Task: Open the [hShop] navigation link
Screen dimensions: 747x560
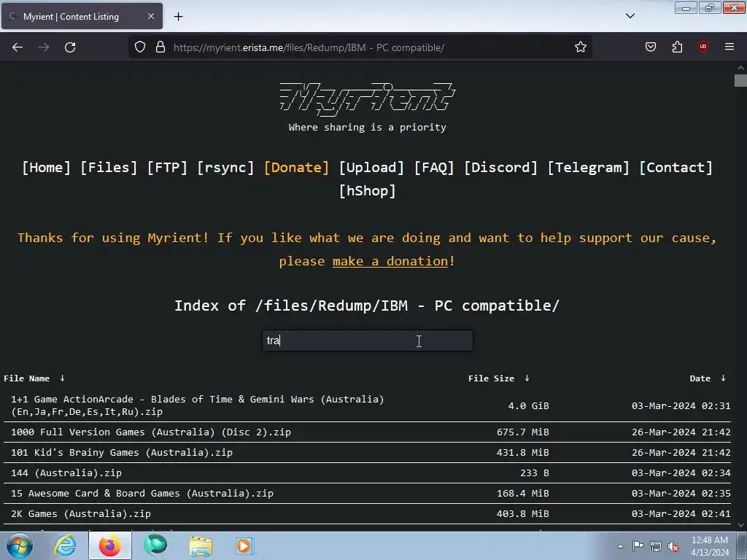Action: pos(367,191)
